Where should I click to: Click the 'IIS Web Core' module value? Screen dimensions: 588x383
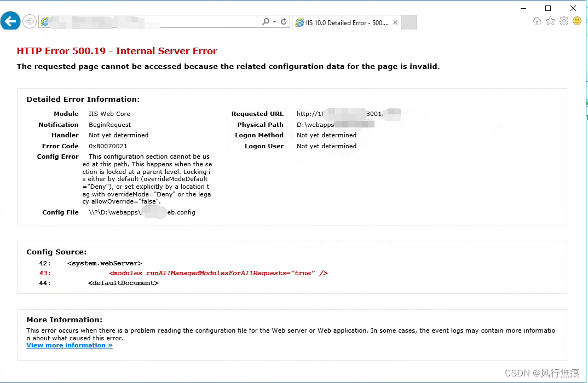(109, 114)
